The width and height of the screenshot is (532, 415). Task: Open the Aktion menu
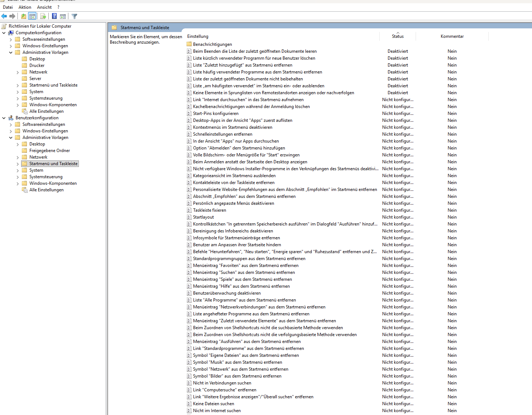(25, 7)
